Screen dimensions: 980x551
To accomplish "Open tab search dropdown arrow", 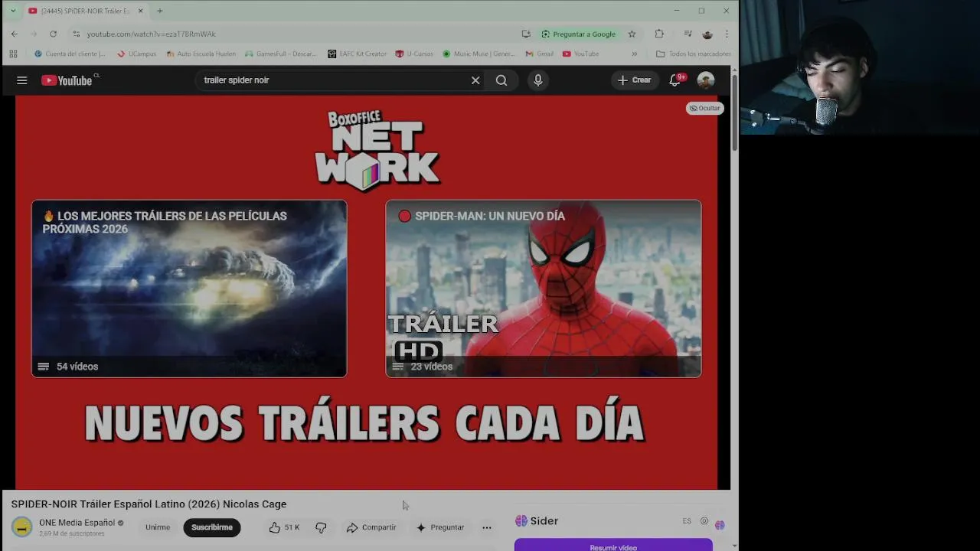I will point(12,11).
